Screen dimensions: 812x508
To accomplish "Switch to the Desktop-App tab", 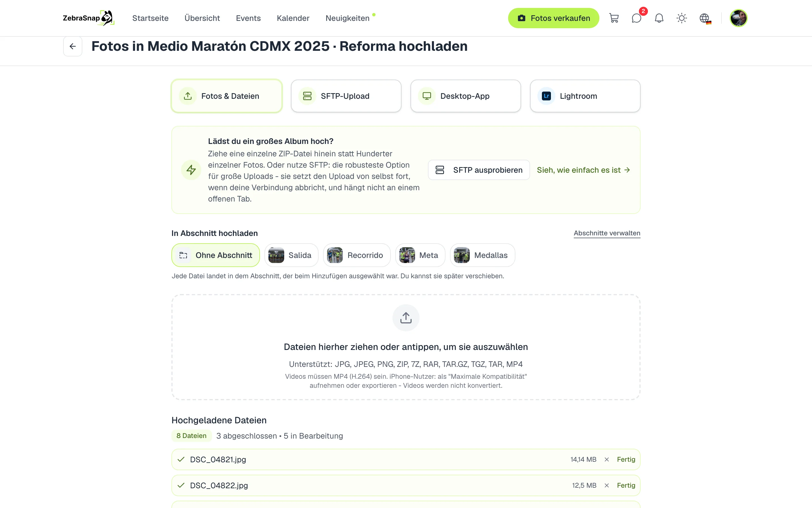I will [x=465, y=96].
